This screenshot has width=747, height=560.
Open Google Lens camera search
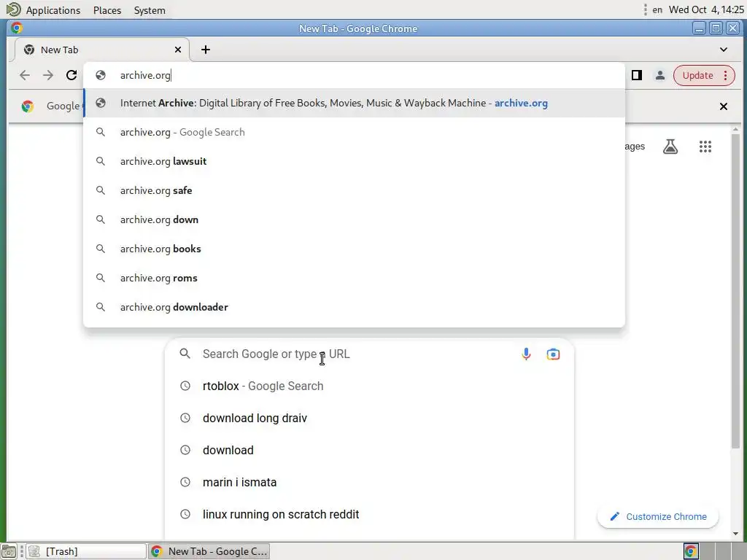tap(553, 354)
